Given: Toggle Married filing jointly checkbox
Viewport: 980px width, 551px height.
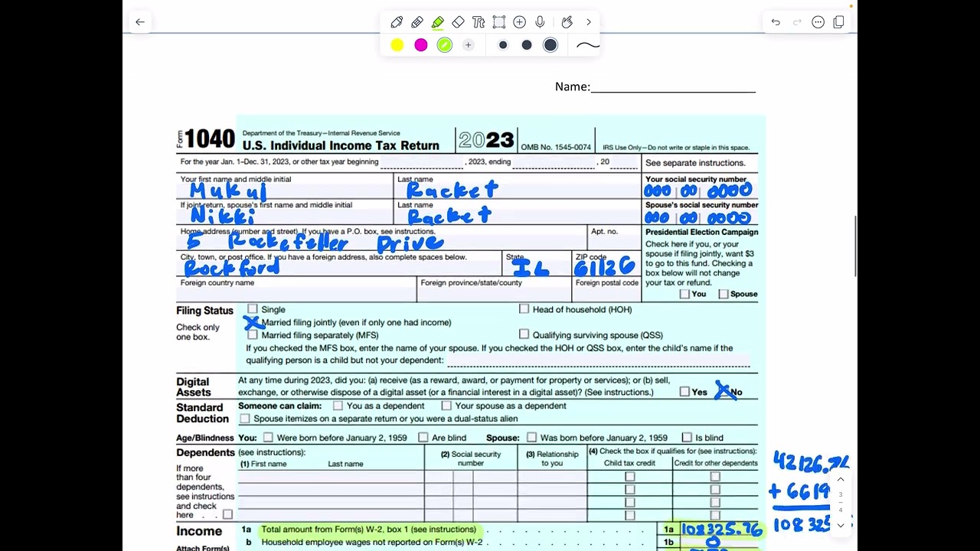Looking at the screenshot, I should [x=253, y=322].
